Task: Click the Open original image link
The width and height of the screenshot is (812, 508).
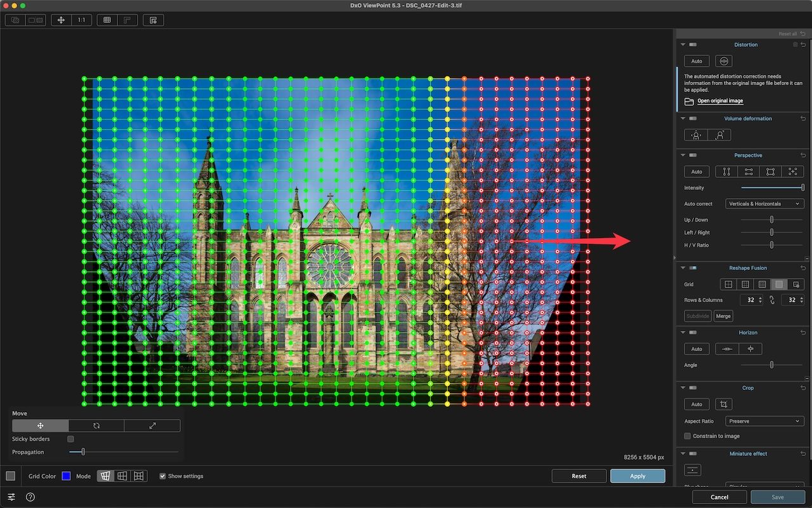Action: (720, 101)
